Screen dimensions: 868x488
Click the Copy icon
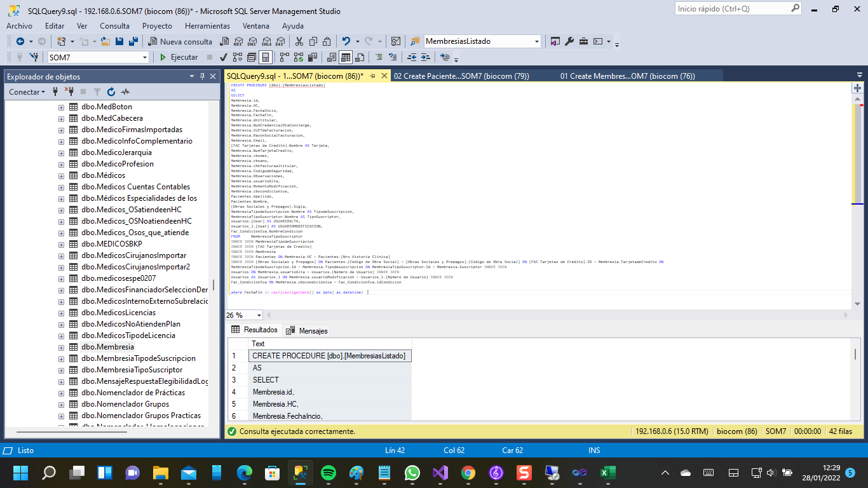click(313, 41)
